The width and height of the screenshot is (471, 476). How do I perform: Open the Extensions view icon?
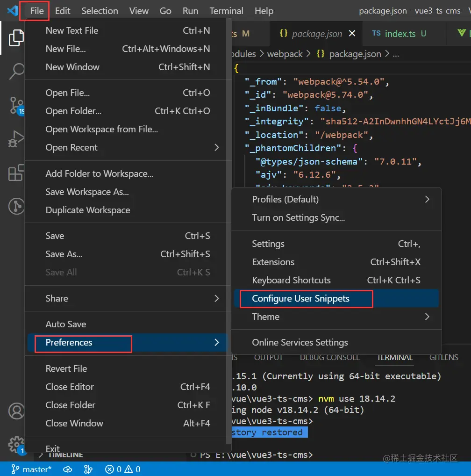(16, 173)
